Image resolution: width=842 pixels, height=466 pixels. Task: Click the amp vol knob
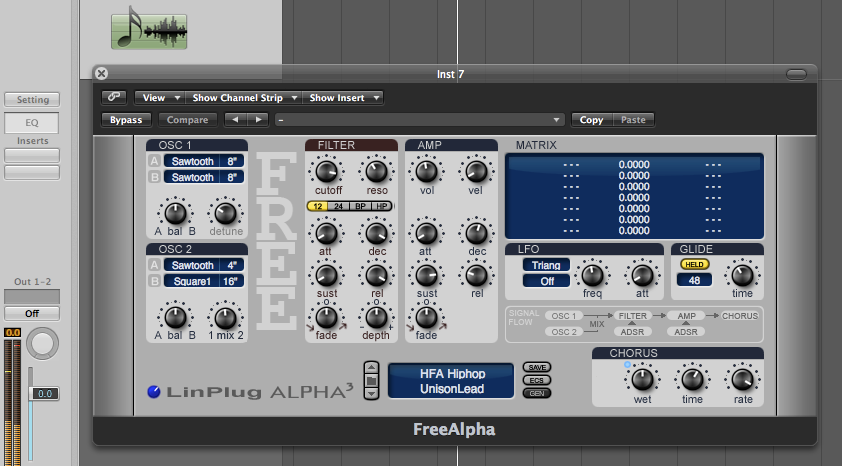click(426, 171)
